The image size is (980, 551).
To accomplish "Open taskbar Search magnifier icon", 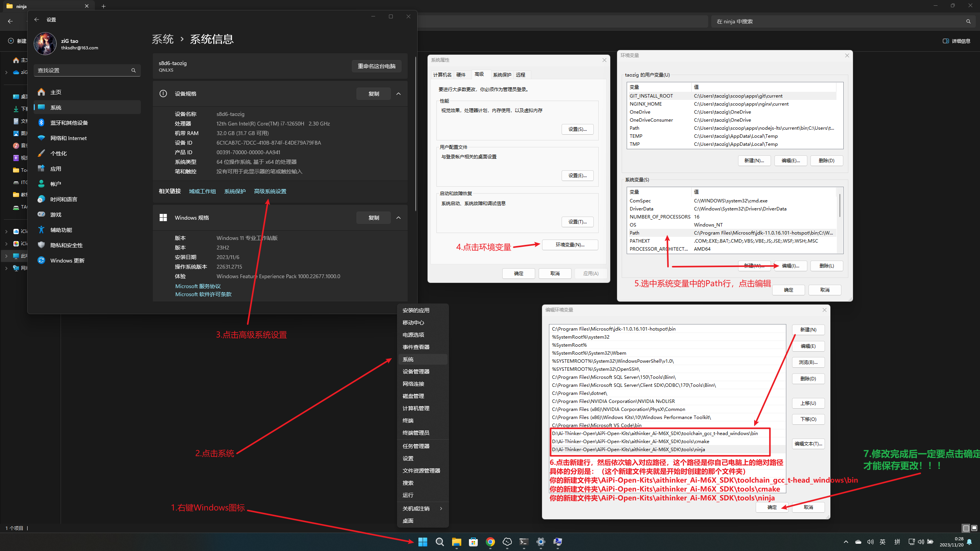I will 439,542.
